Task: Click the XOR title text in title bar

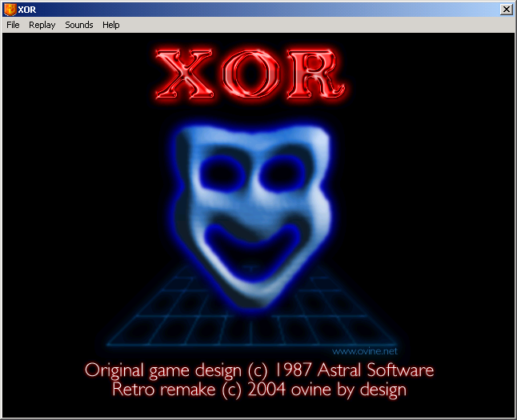Action: coord(30,9)
